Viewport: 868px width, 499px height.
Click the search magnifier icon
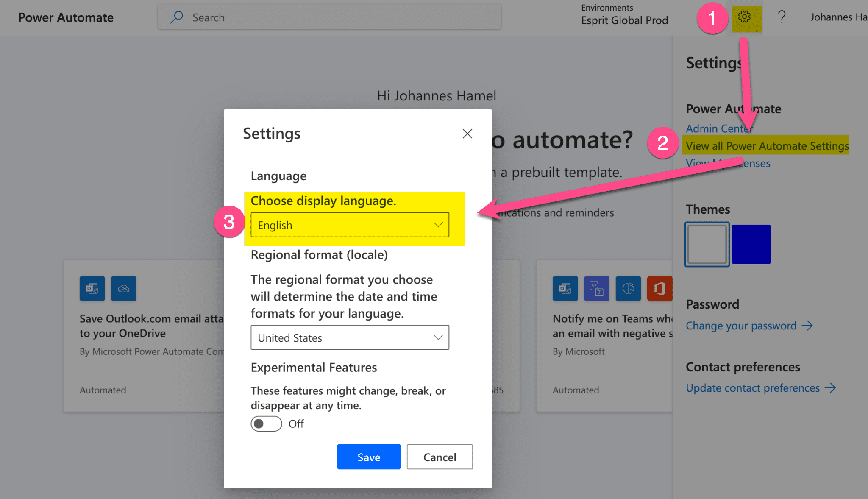point(177,17)
